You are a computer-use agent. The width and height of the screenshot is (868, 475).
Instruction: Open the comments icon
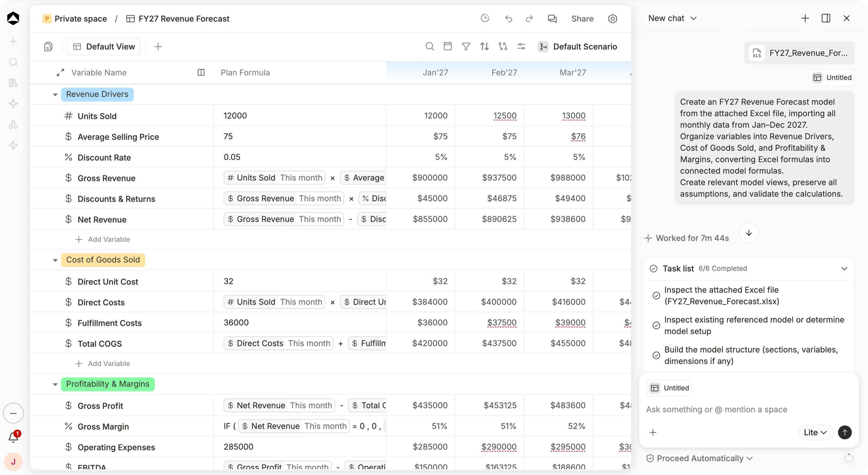tap(552, 18)
